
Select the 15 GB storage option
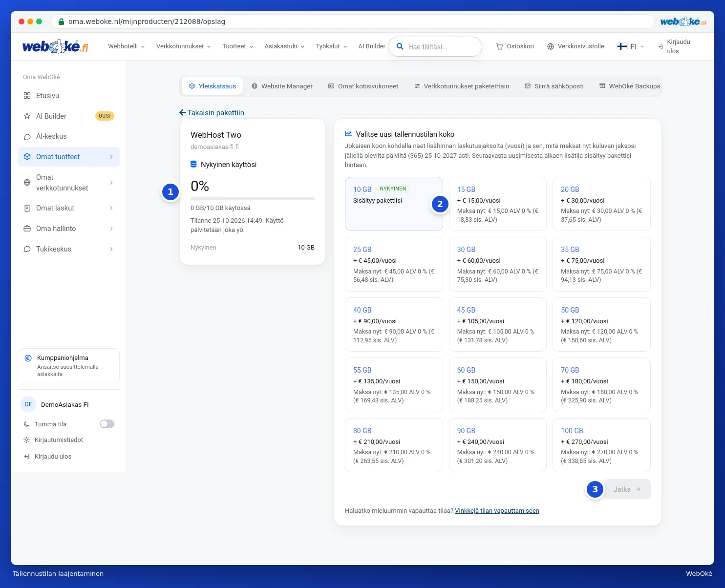497,204
